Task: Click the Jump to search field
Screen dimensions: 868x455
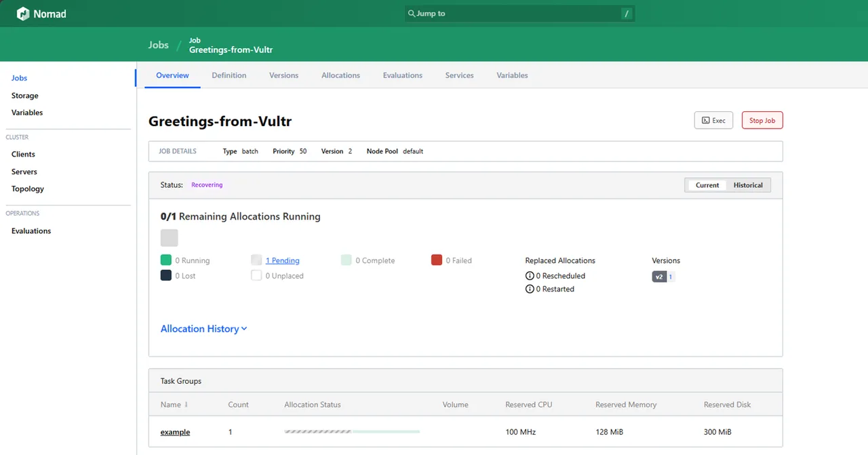Action: pos(520,14)
